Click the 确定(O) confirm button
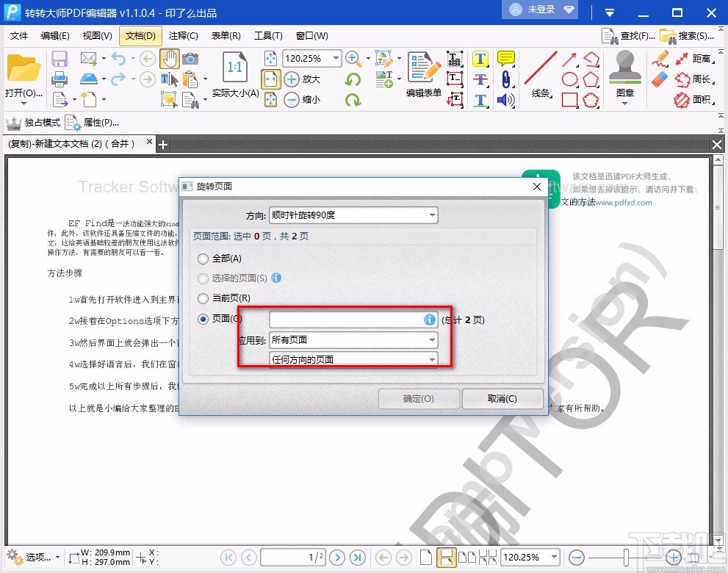 [418, 399]
